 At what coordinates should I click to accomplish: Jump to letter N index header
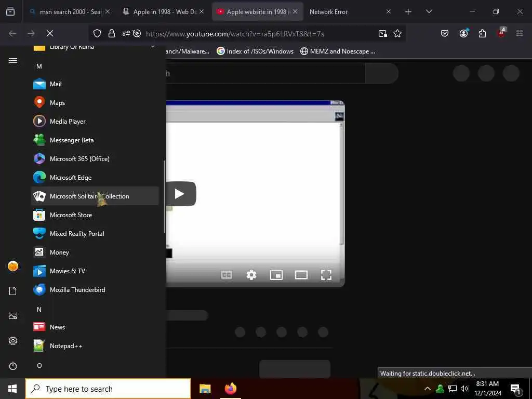tap(39, 309)
